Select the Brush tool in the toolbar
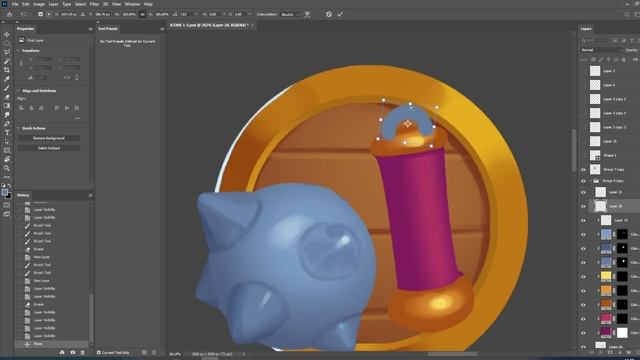 pyautogui.click(x=7, y=88)
